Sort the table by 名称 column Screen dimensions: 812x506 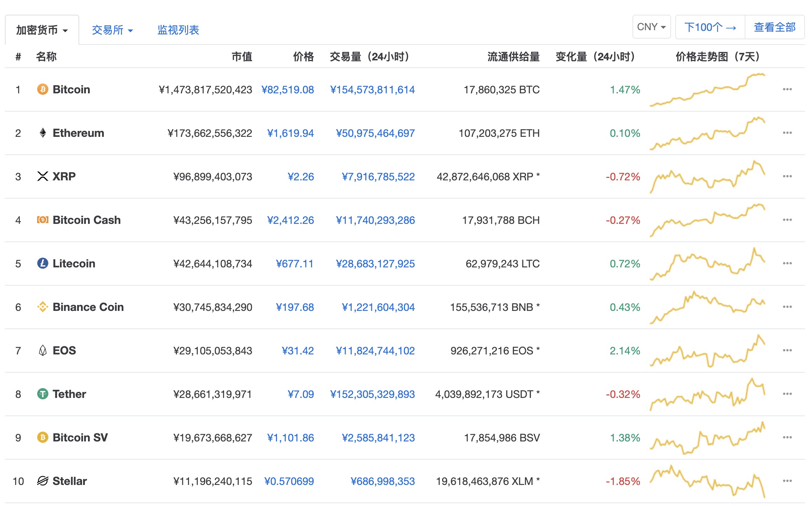point(46,56)
